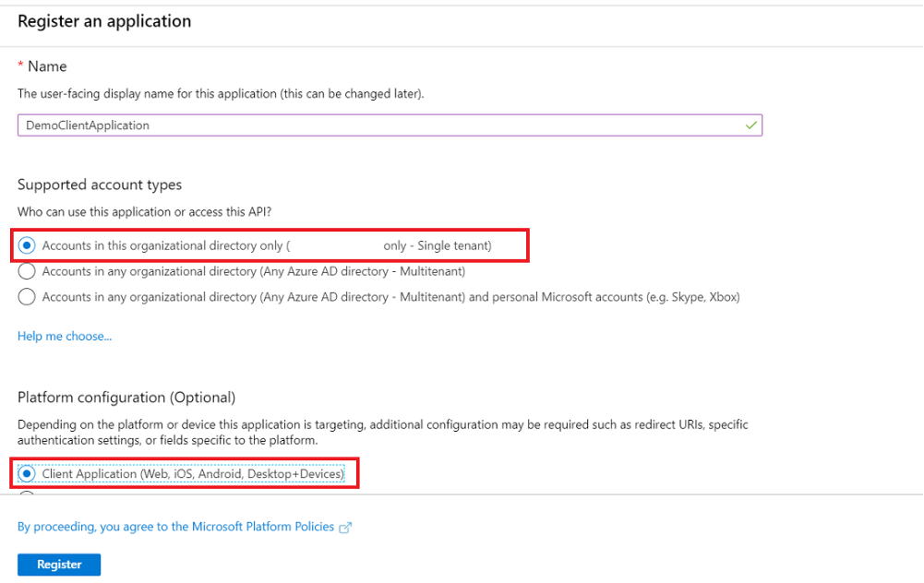Image resolution: width=924 pixels, height=583 pixels.
Task: Open the Microsoft Platform Policies link
Action: pos(175,527)
